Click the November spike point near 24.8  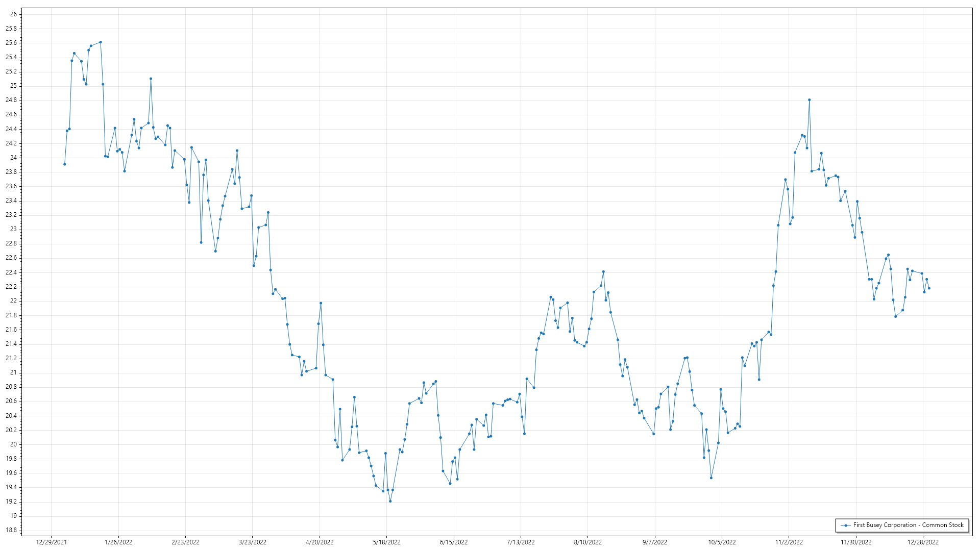point(810,100)
